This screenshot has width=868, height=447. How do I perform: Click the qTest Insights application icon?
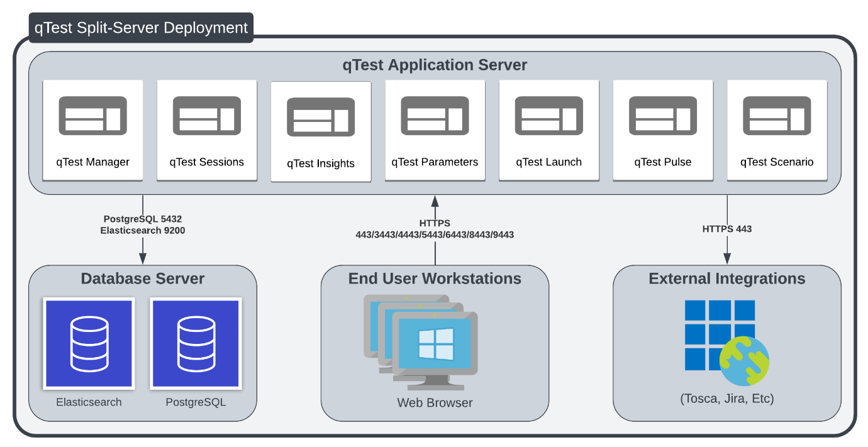[x=321, y=117]
